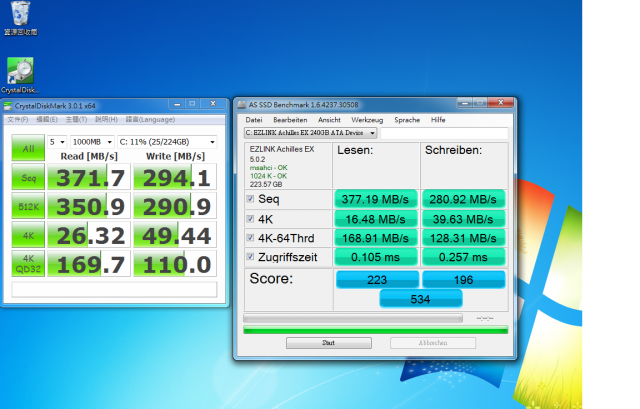Click the 4K write value 49.44
This screenshot has height=409, width=640.
point(175,235)
